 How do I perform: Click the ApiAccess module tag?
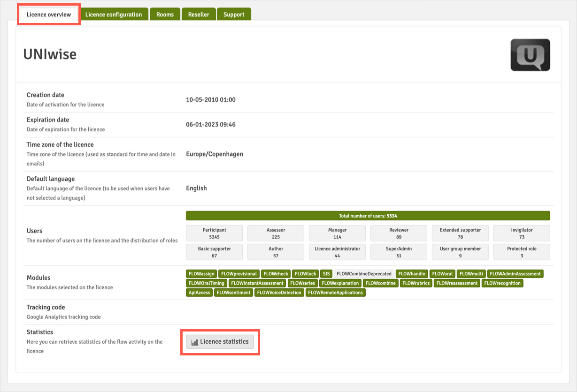tap(200, 293)
